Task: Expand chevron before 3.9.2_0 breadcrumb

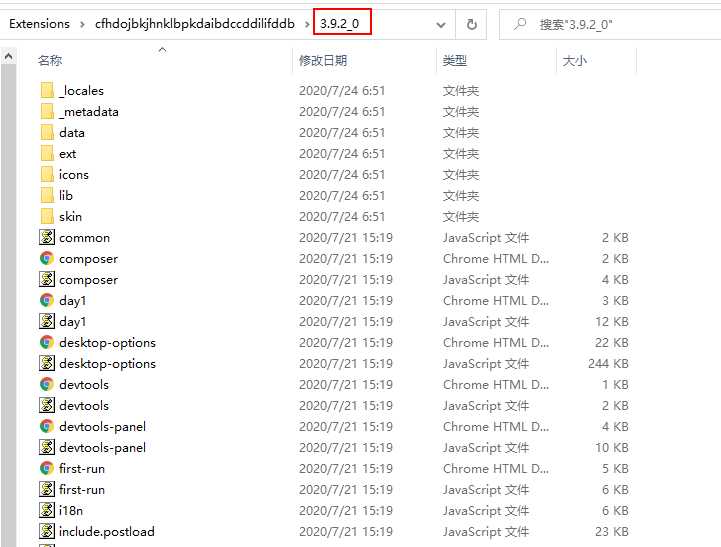Action: (307, 23)
